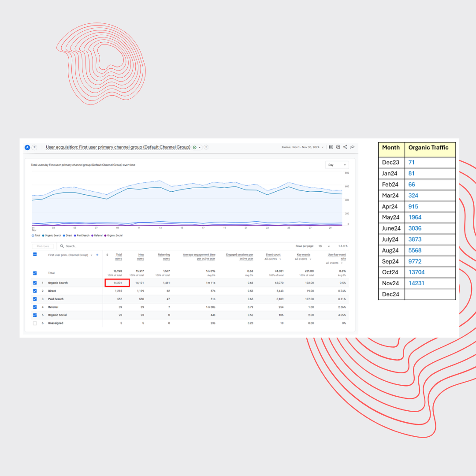This screenshot has width=476, height=476.
Task: Add a new comparison with the plus icon
Action: [34, 147]
